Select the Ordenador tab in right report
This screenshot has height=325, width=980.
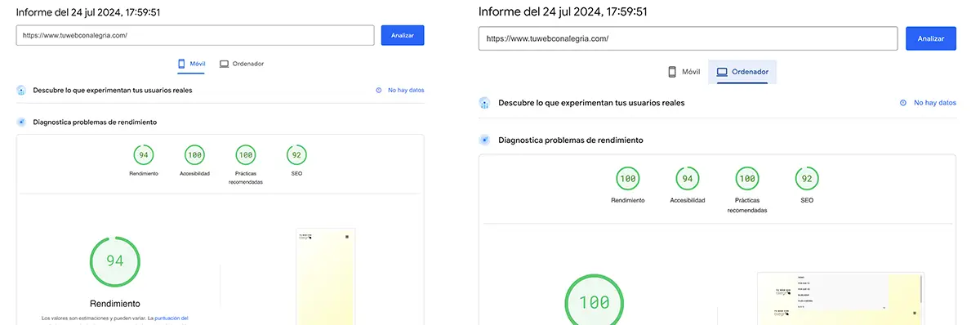[742, 72]
